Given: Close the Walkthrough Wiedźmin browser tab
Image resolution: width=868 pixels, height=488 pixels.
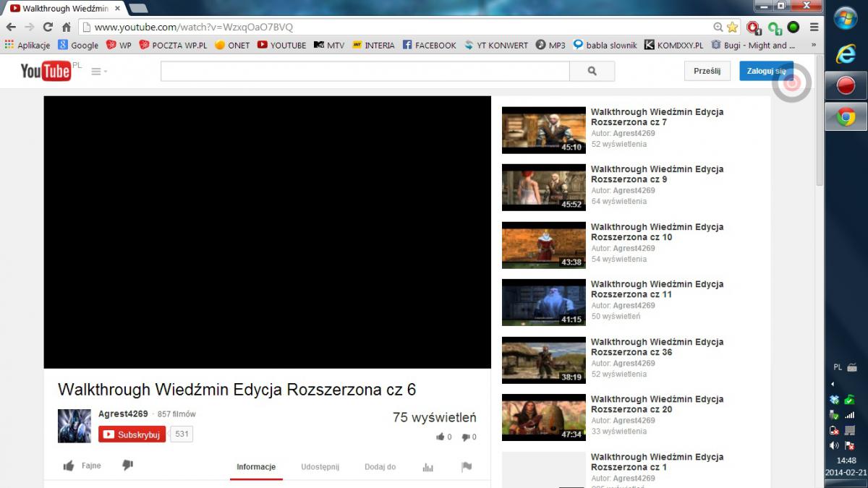Looking at the screenshot, I should (117, 9).
